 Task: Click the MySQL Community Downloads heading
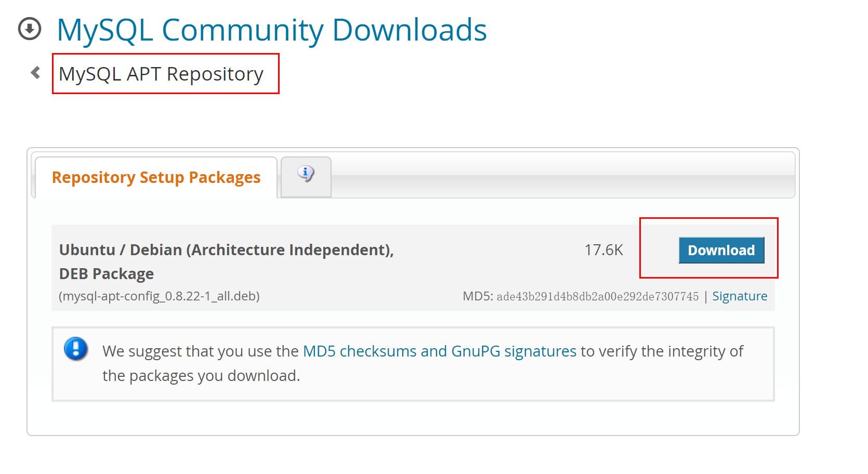[x=272, y=30]
